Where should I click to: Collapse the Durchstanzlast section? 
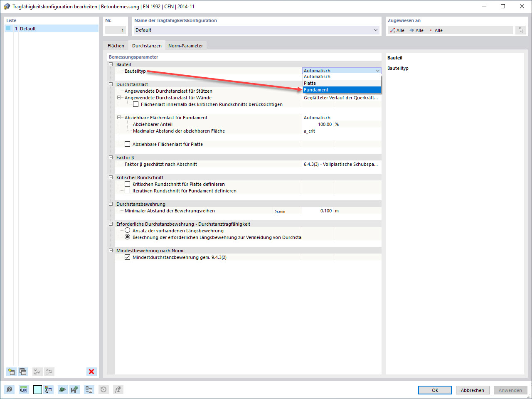coord(111,84)
